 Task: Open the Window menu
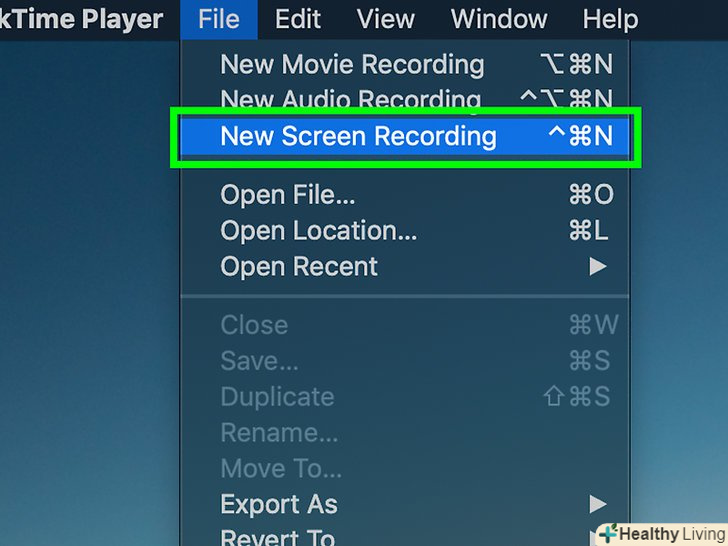496,19
